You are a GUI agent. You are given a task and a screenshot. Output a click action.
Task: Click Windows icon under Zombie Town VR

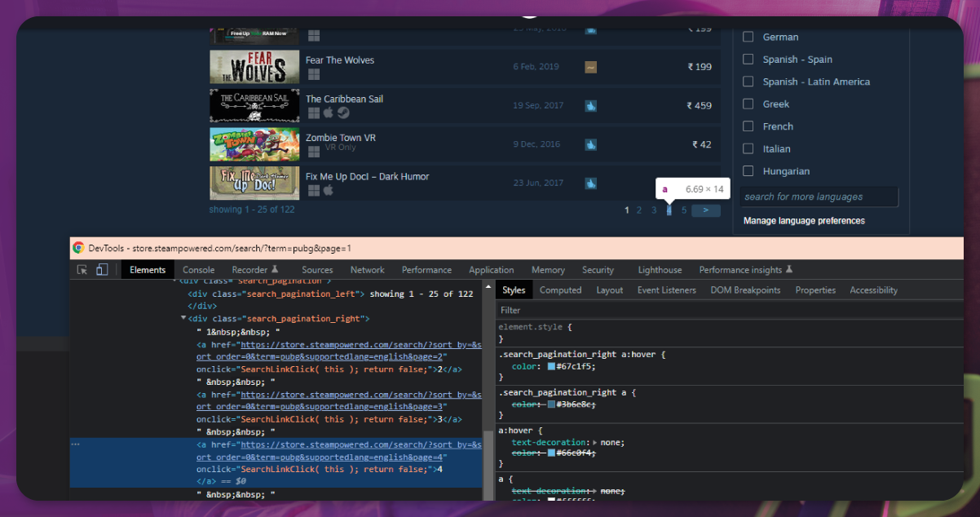313,152
